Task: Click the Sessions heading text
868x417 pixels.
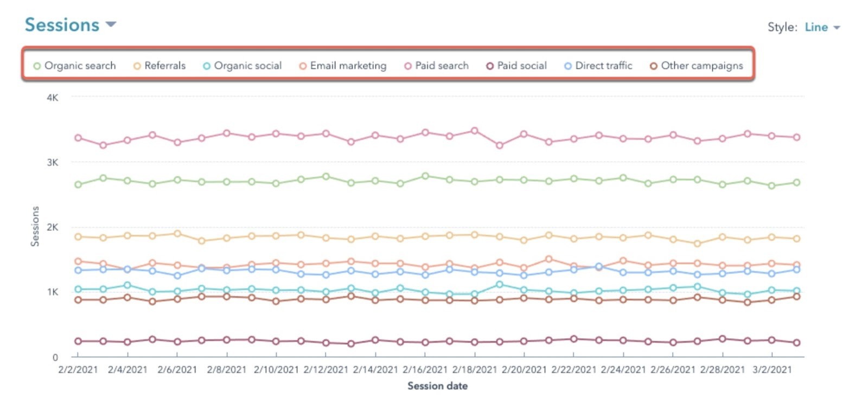Action: (x=62, y=25)
